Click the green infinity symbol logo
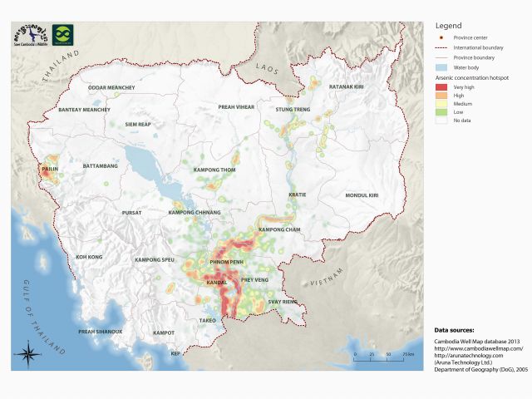Image resolution: width=532 pixels, height=399 pixels. point(62,35)
